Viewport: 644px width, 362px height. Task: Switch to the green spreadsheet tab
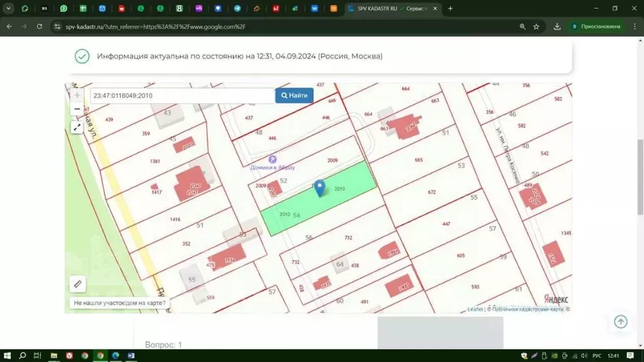83,8
